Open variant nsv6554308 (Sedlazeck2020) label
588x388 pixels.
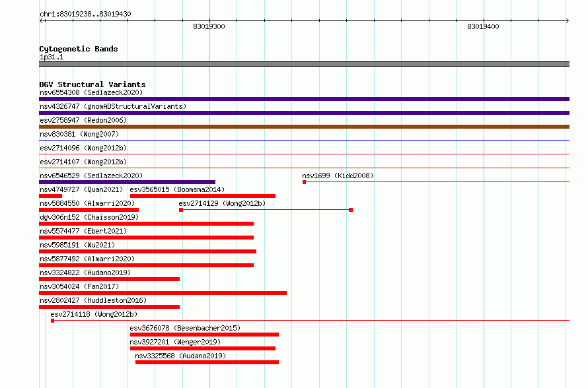[91, 92]
